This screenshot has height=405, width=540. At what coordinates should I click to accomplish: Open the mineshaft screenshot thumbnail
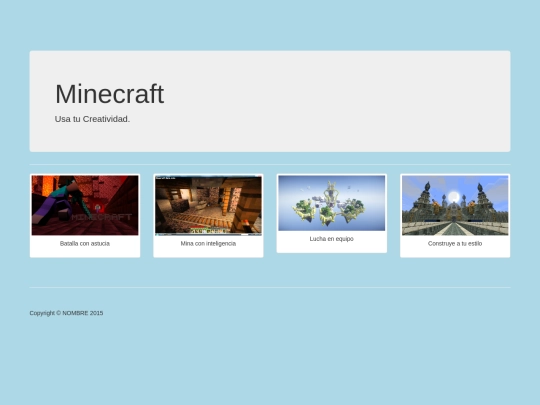pyautogui.click(x=208, y=205)
